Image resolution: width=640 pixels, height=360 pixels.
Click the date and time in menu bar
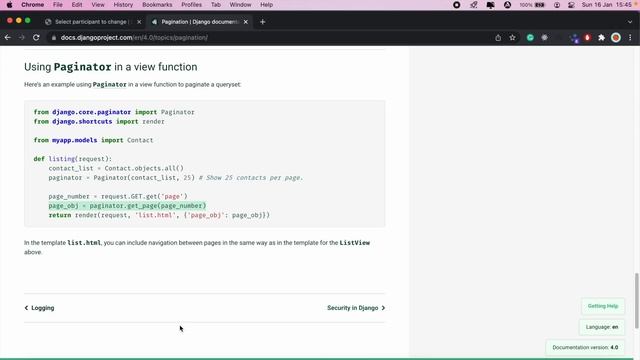click(607, 5)
